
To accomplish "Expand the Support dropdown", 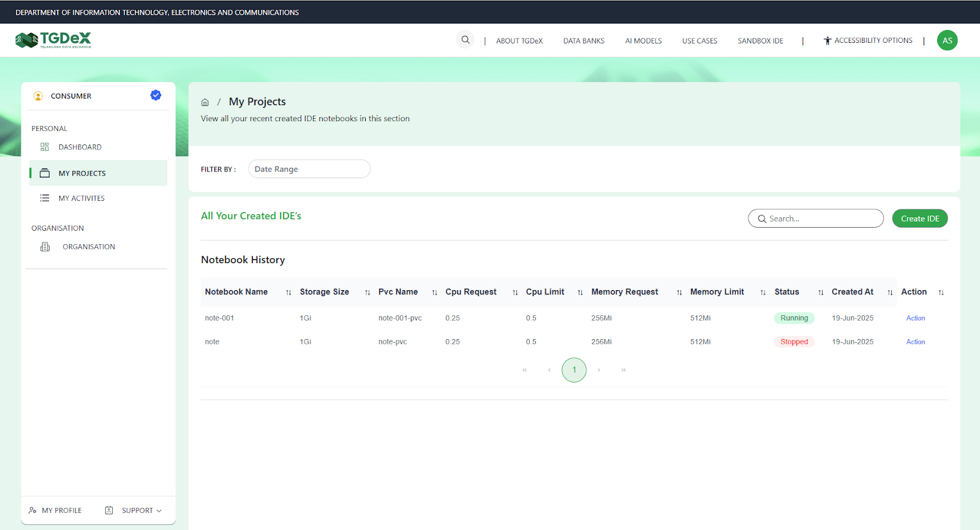I will pos(141,510).
